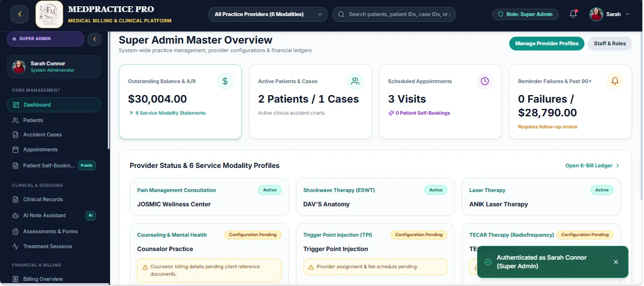Open Clinical Records in the sidebar

(x=54, y=199)
